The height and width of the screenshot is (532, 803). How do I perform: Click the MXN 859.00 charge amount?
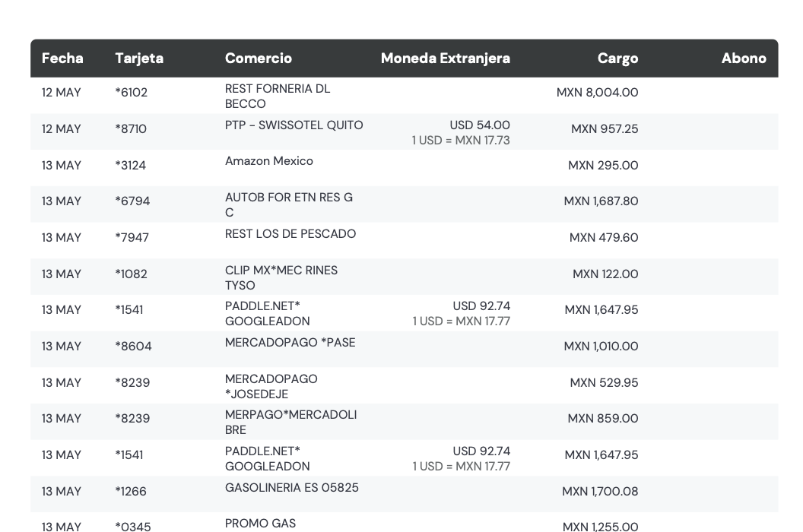603,418
